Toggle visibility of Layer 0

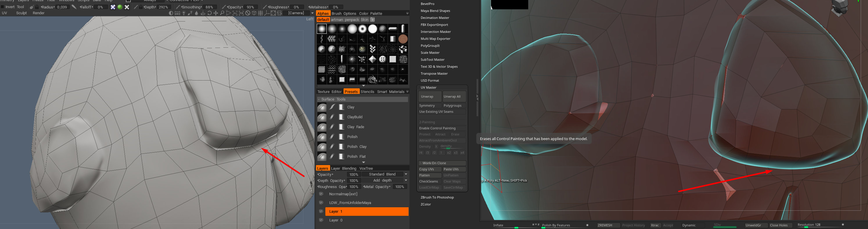321,220
